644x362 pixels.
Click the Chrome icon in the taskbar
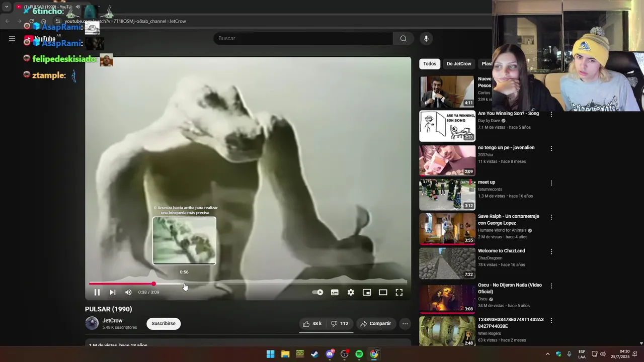point(374,354)
